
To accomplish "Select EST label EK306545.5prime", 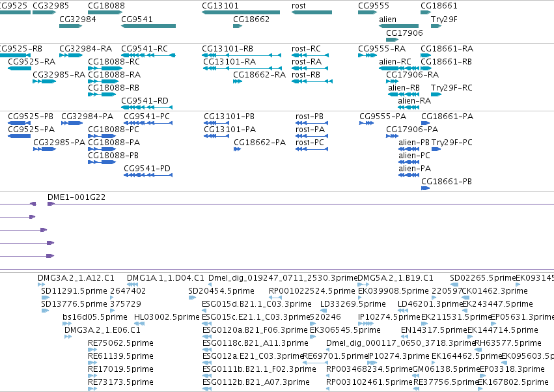I will (x=345, y=329).
